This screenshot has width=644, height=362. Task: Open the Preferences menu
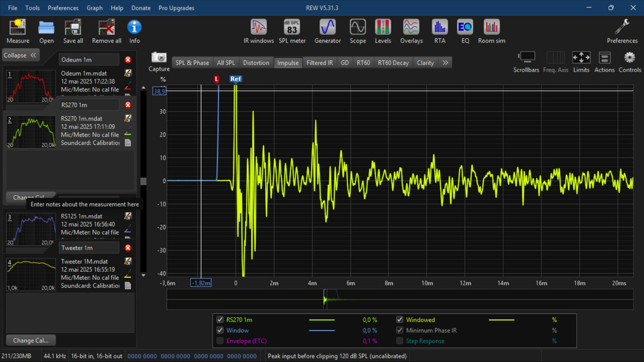(63, 8)
